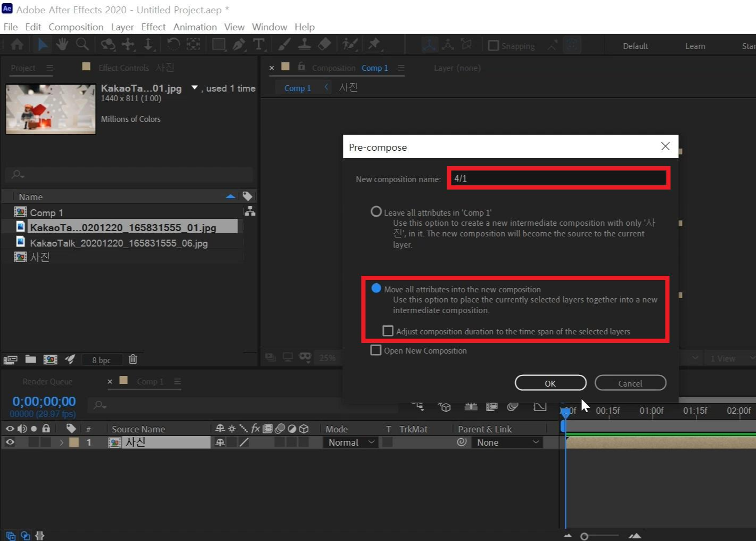This screenshot has height=541, width=756.
Task: Toggle the layer switches pane icon at bottom
Action: [x=11, y=536]
